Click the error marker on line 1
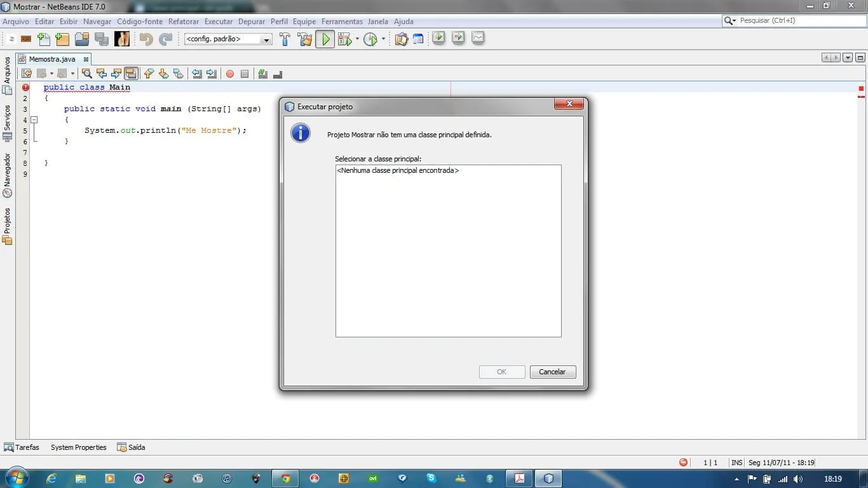 point(25,88)
